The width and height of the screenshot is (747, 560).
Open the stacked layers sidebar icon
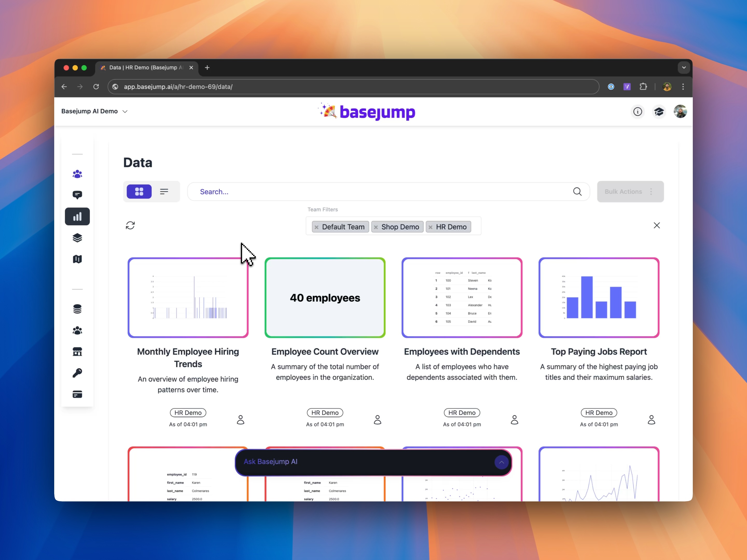77,238
